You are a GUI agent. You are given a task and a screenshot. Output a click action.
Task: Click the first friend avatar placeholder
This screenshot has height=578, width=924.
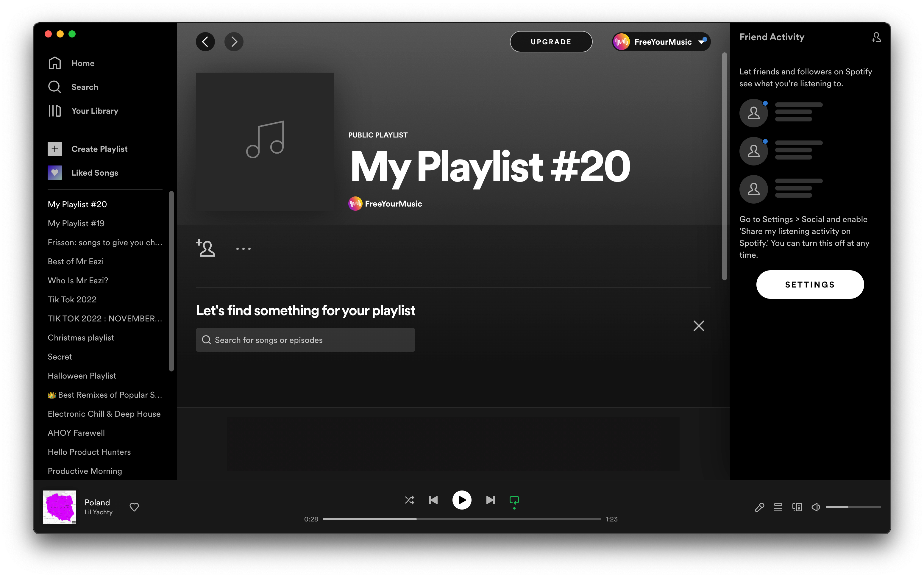tap(753, 113)
